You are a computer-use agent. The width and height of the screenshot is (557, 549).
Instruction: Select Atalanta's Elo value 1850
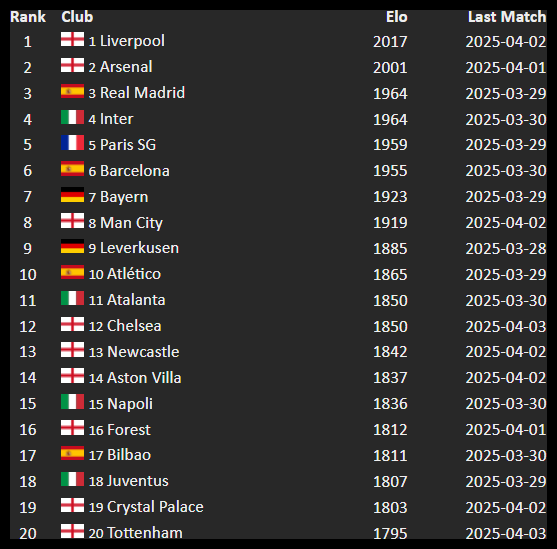coord(390,301)
